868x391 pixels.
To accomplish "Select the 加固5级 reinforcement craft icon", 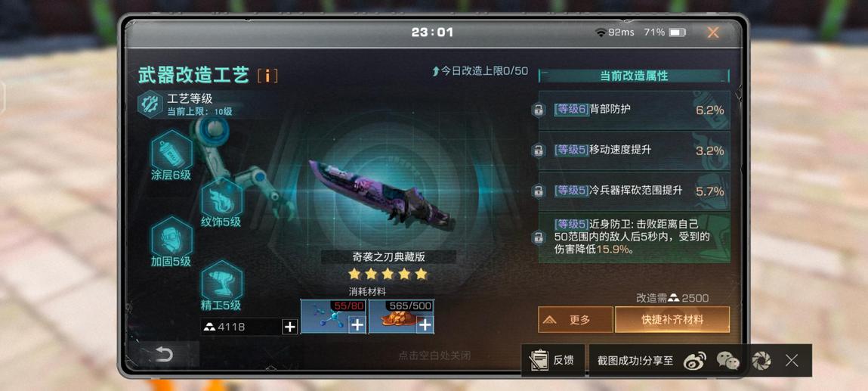I will 171,237.
